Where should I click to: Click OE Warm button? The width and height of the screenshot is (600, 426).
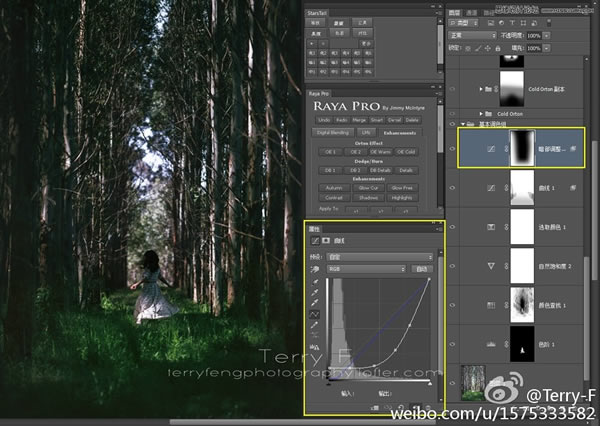[x=380, y=152]
